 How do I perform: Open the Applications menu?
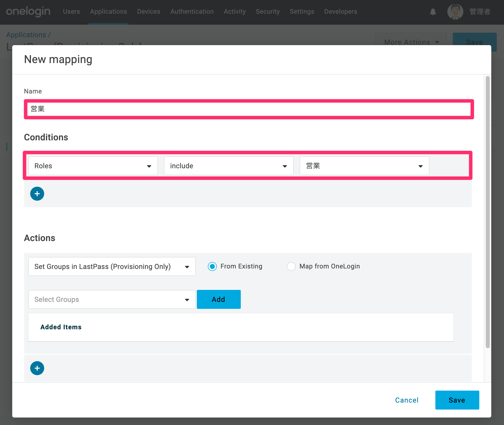click(109, 11)
